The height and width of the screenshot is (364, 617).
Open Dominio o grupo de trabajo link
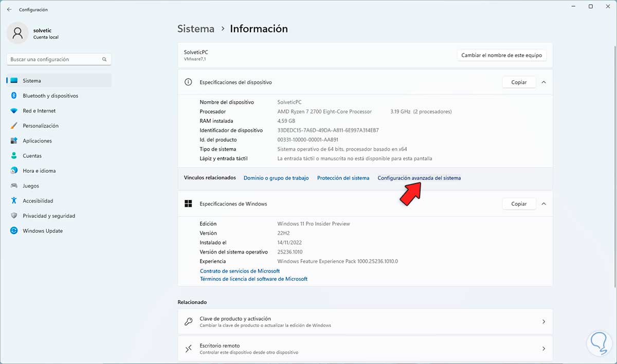tap(276, 178)
